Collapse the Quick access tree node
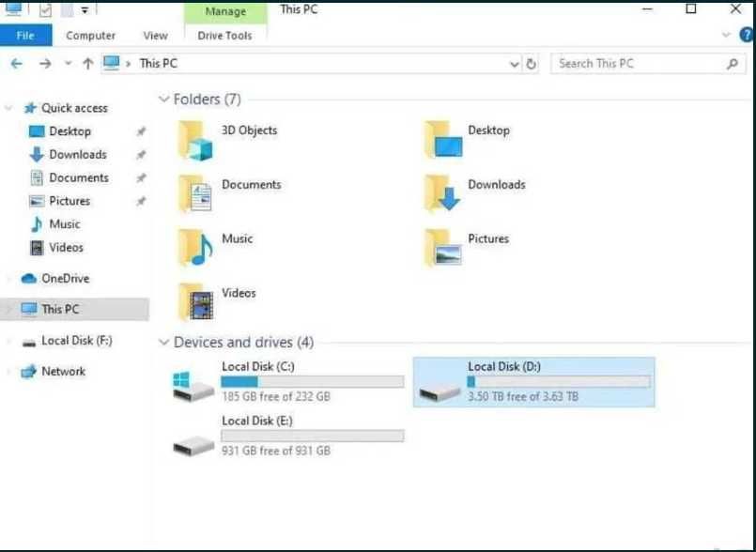This screenshot has height=552, width=756. 8,109
